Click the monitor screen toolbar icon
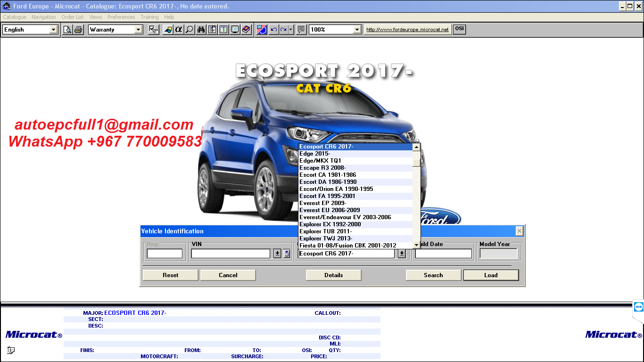Screen dimensions: 644x362 tap(235, 29)
